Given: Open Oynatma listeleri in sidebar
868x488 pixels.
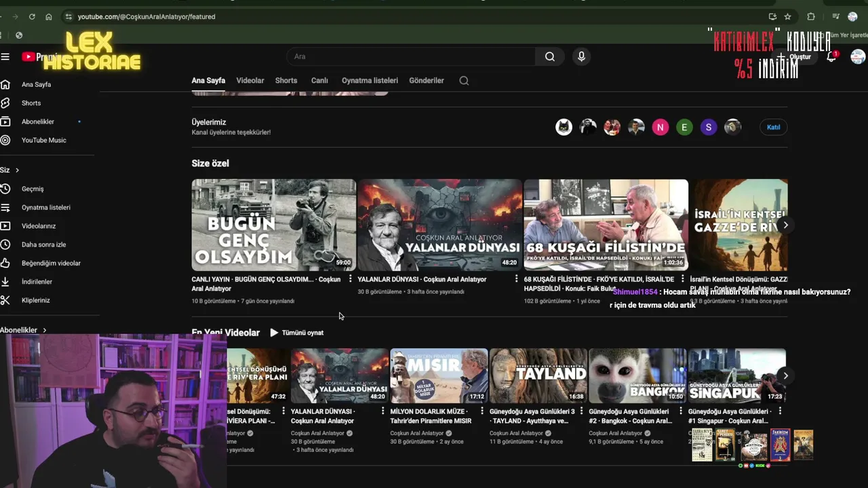Looking at the screenshot, I should click(45, 207).
